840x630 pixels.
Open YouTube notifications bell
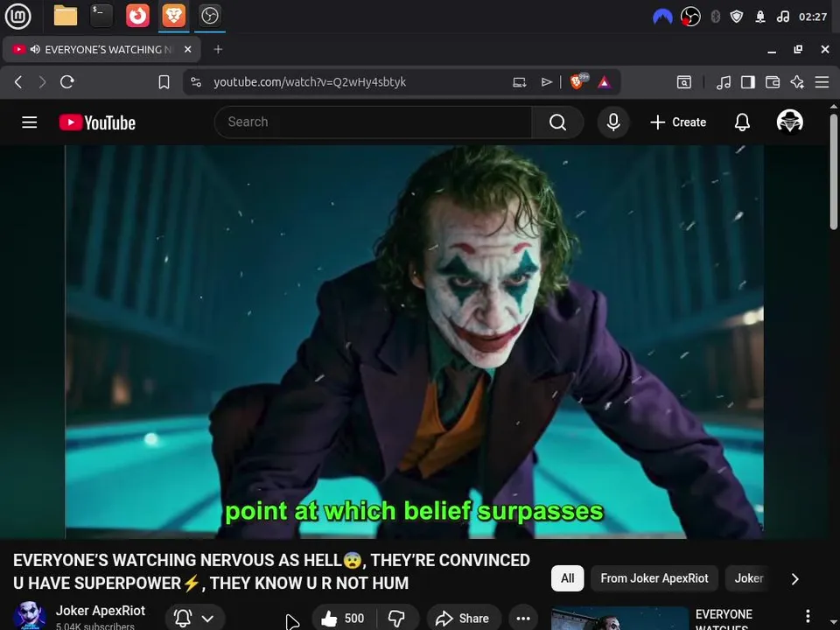[742, 122]
